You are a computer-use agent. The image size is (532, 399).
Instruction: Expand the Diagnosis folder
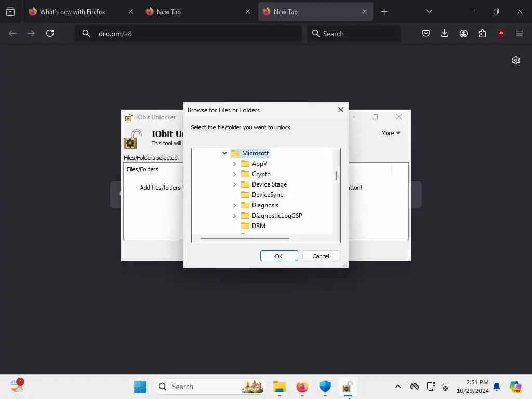(234, 205)
